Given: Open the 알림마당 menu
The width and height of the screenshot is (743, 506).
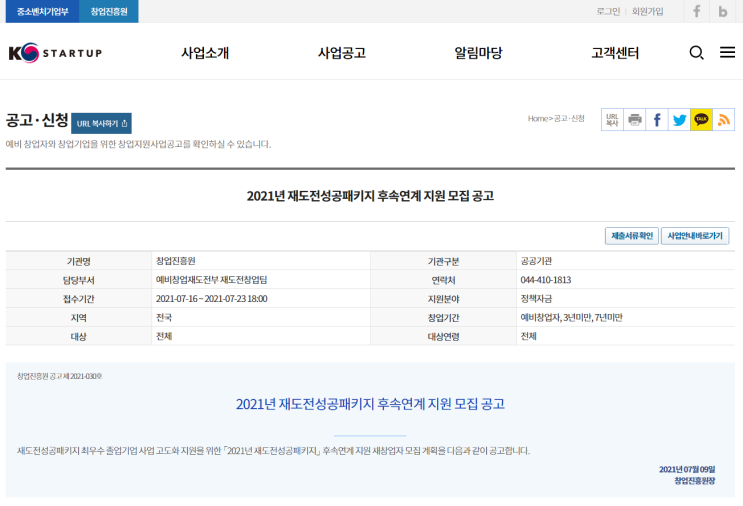Looking at the screenshot, I should pos(478,53).
